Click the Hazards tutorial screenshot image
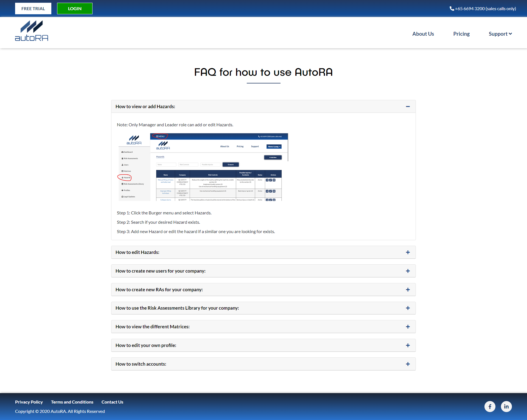The width and height of the screenshot is (527, 420). (x=203, y=167)
